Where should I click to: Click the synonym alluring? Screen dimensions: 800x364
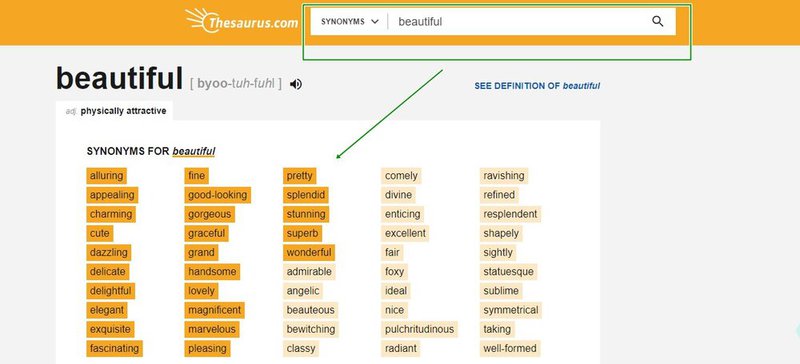pyautogui.click(x=106, y=176)
